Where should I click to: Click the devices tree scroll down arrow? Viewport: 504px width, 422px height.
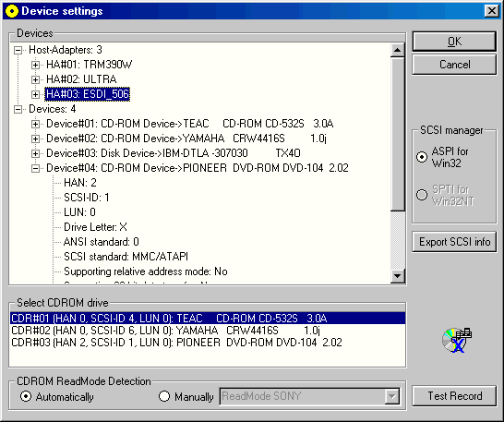point(398,276)
